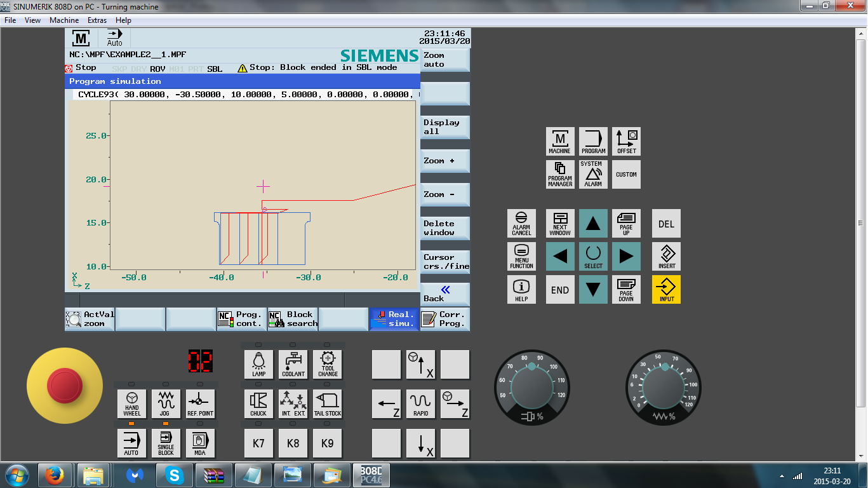The image size is (868, 488).
Task: Toggle the TAIL STOCK button
Action: pyautogui.click(x=328, y=404)
